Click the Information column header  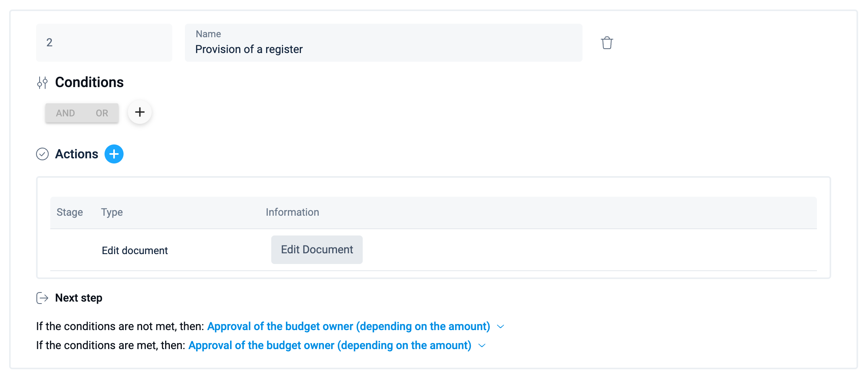tap(292, 213)
